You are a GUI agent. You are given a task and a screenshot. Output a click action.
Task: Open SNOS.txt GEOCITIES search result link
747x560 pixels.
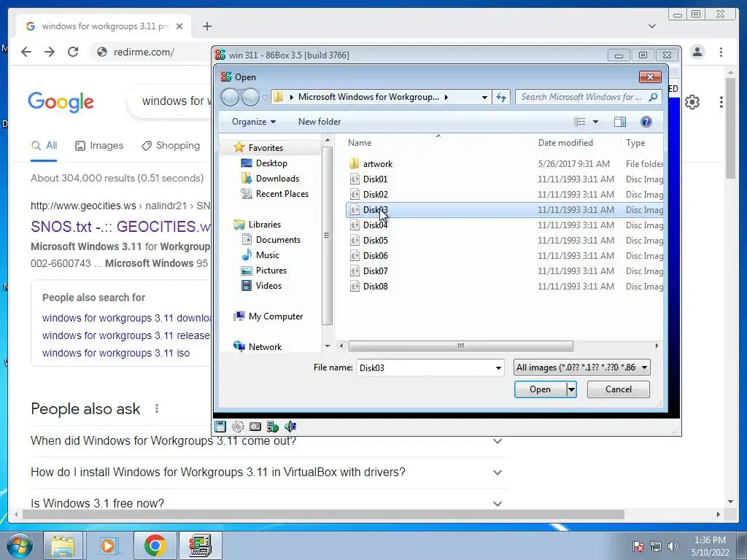coord(120,226)
